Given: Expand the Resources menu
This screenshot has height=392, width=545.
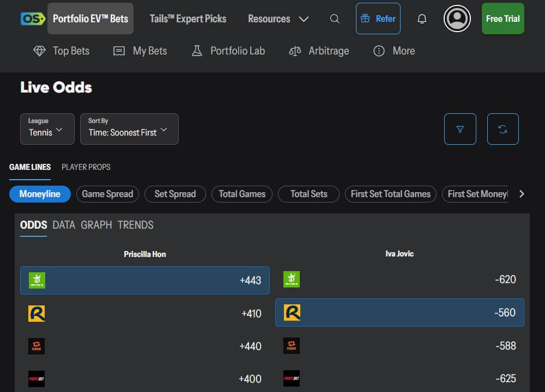Looking at the screenshot, I should click(x=278, y=19).
